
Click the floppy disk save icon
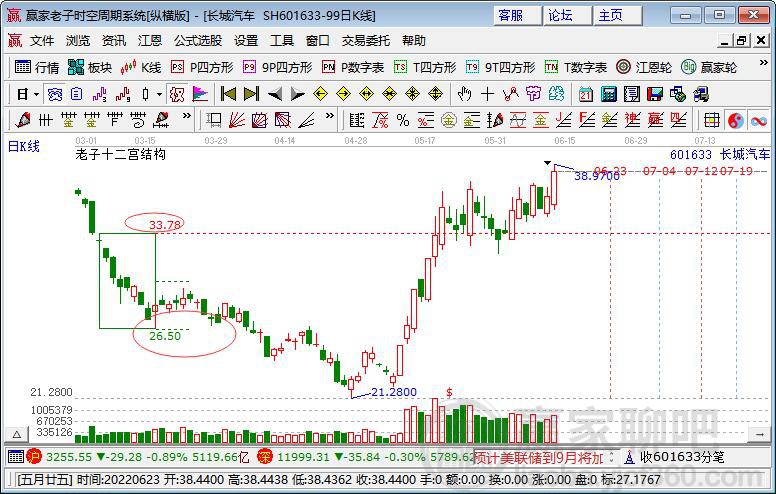[655, 94]
